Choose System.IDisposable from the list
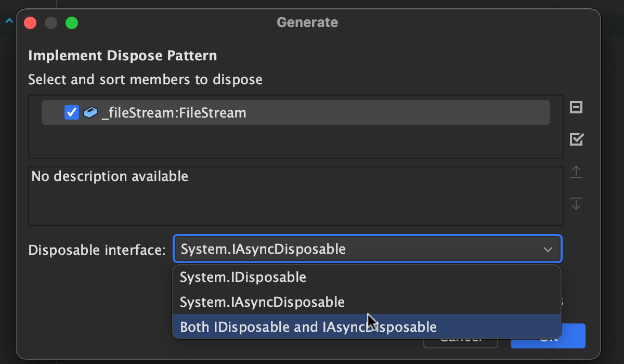 click(243, 277)
